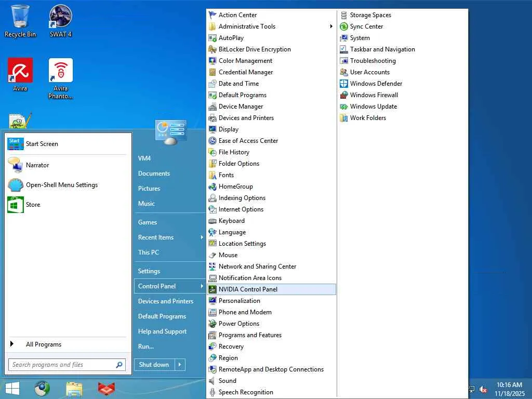
Task: Open Default Programs in Start menu column
Action: coord(162,316)
